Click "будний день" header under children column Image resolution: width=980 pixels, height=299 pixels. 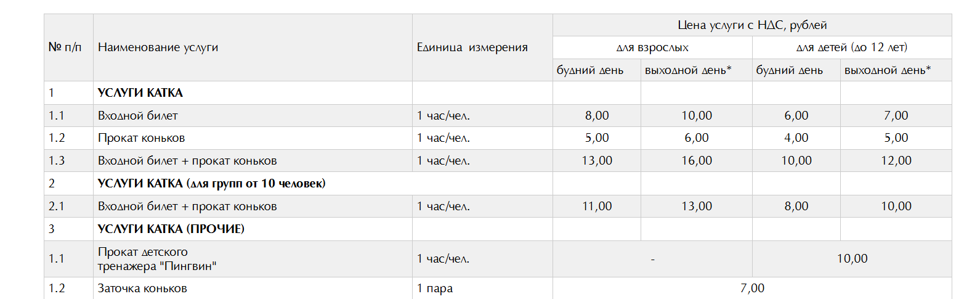point(789,70)
